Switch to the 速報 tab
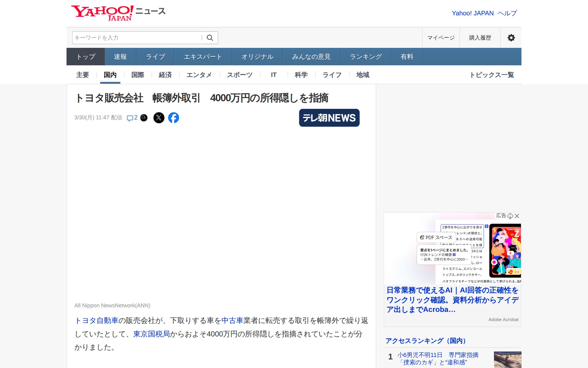The width and height of the screenshot is (588, 368). point(120,57)
